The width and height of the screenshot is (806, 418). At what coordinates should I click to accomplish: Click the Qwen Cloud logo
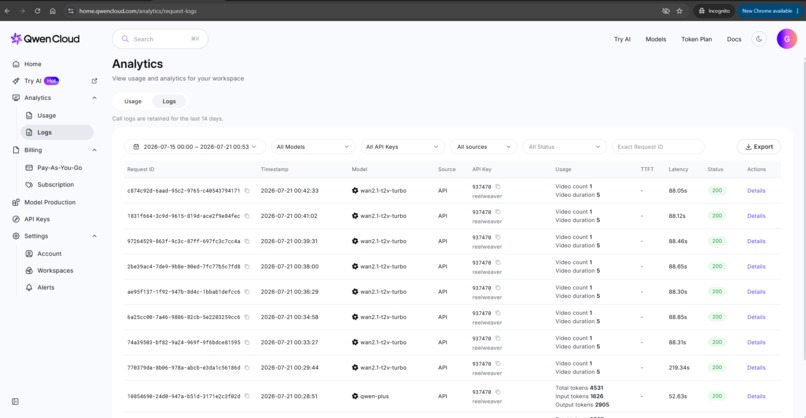pyautogui.click(x=45, y=39)
